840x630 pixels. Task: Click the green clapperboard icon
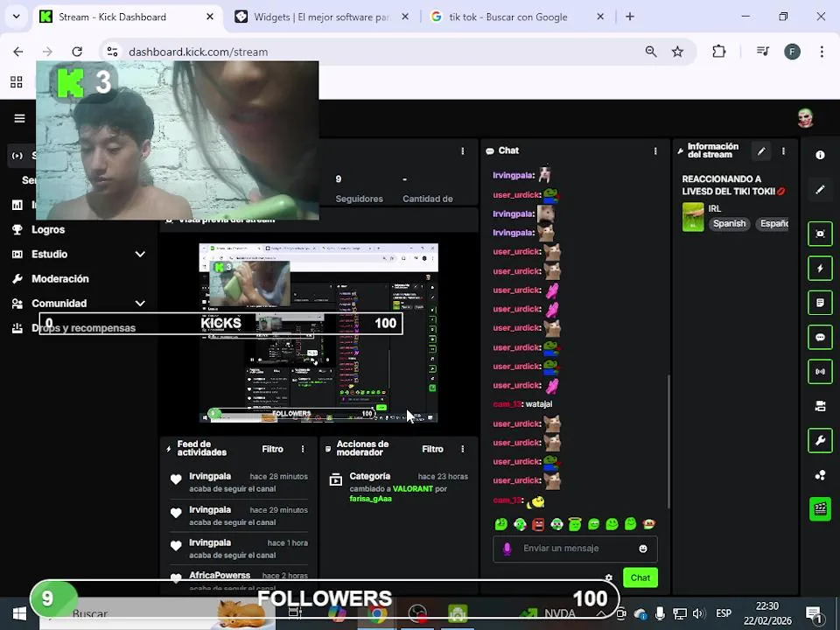[820, 508]
